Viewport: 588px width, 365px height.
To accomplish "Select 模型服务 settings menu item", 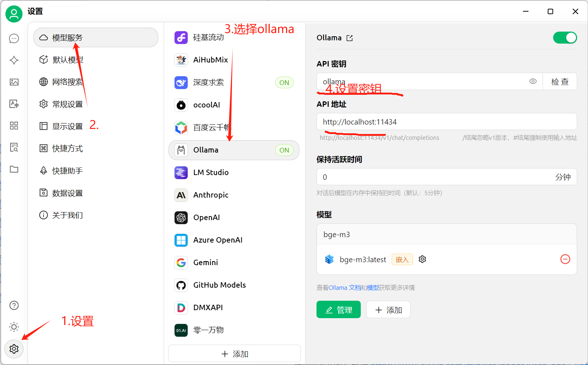I will pos(96,37).
